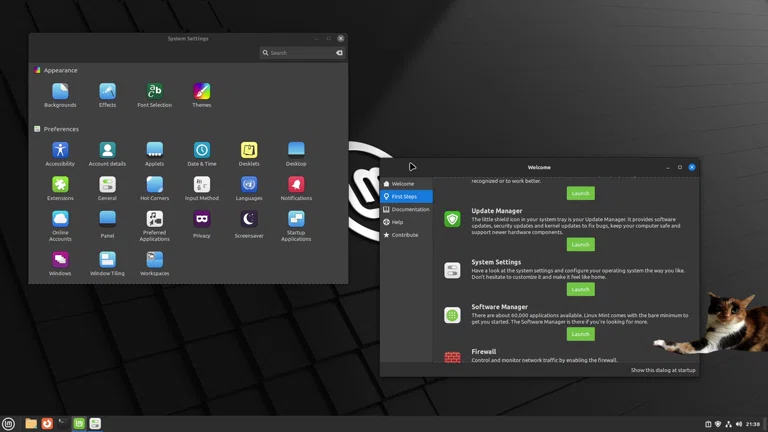The width and height of the screenshot is (768, 432).
Task: Open the Linux Mint menu button
Action: (x=8, y=424)
